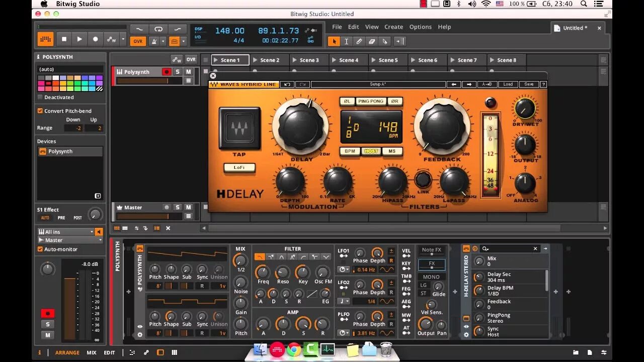Launch Scene 4
Viewport: 644px width, 362px height.
[x=335, y=60]
